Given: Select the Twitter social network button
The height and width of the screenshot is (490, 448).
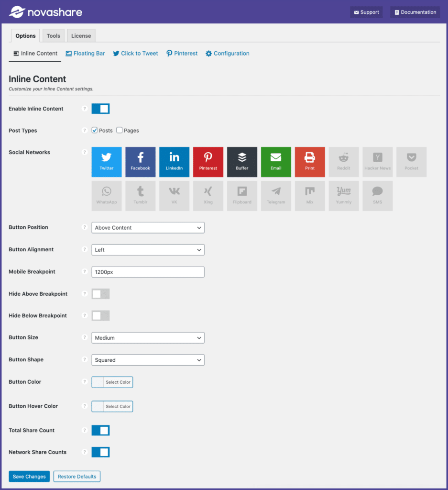Looking at the screenshot, I should pos(107,162).
